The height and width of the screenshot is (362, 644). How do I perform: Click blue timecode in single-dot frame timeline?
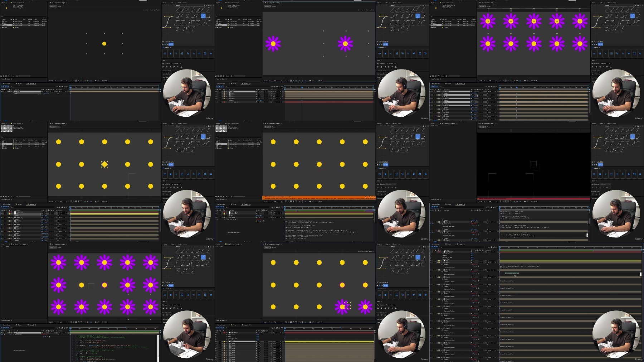(x=5, y=87)
